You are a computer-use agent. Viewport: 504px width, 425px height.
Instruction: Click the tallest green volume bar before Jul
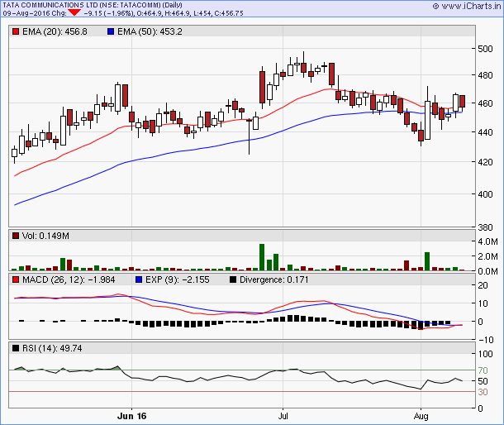coord(262,257)
